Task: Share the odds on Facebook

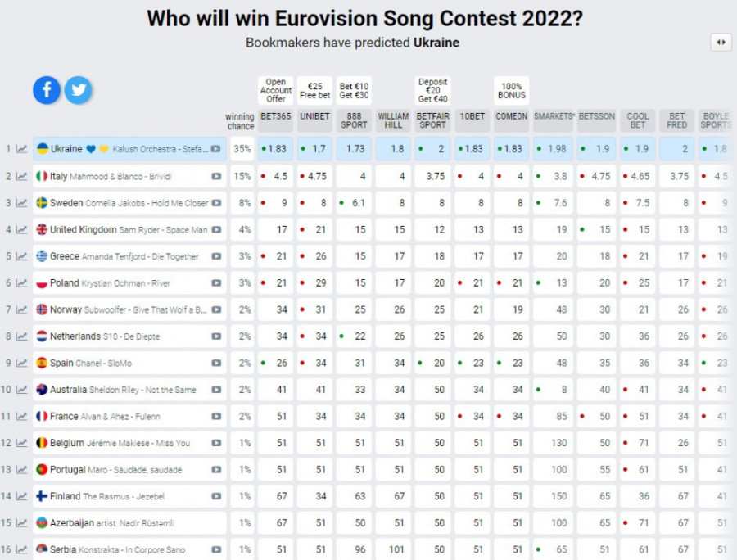Action: [x=47, y=90]
